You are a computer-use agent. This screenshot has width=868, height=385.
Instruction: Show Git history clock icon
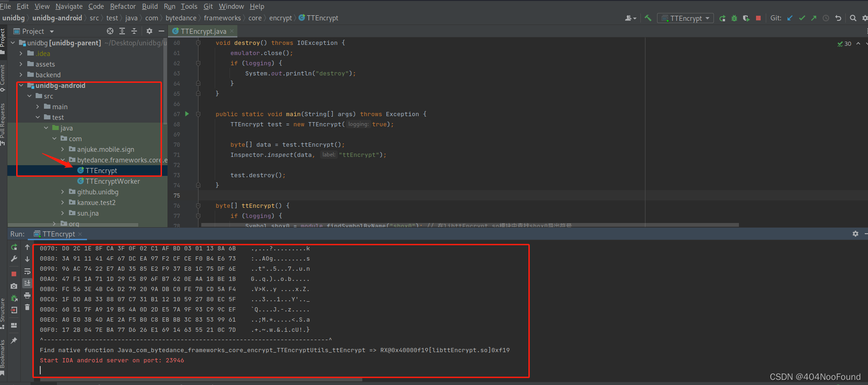(826, 18)
